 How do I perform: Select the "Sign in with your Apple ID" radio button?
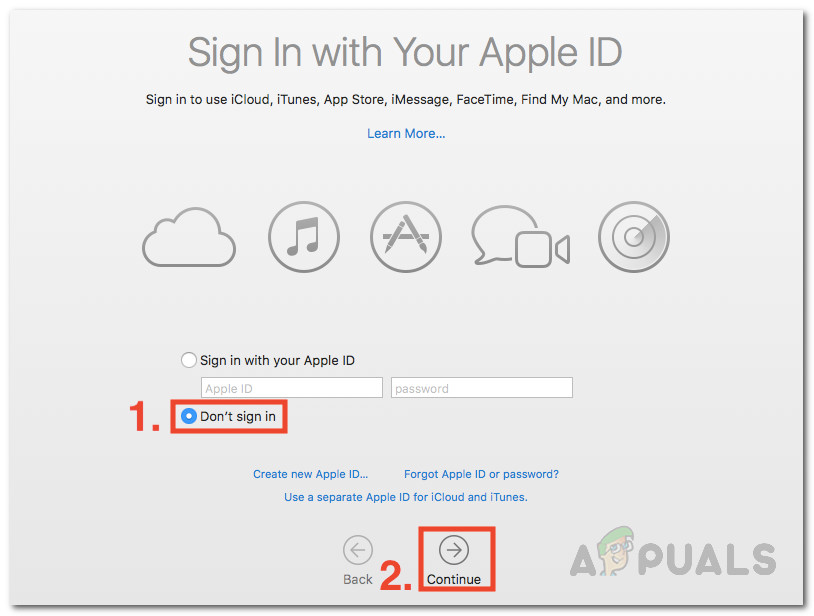tap(188, 360)
